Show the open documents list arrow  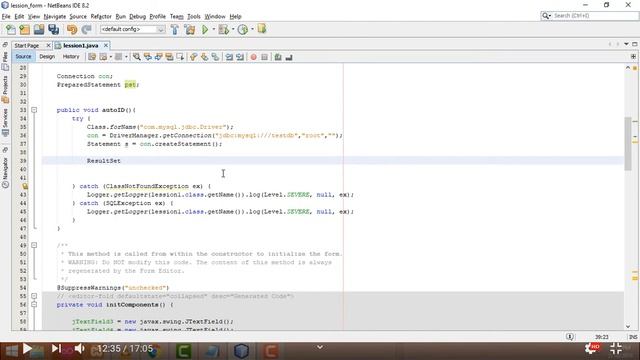[626, 44]
